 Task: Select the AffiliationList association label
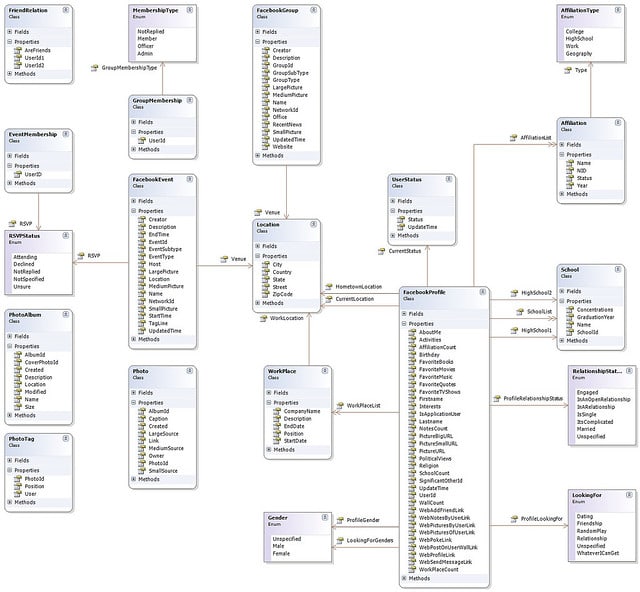click(536, 138)
